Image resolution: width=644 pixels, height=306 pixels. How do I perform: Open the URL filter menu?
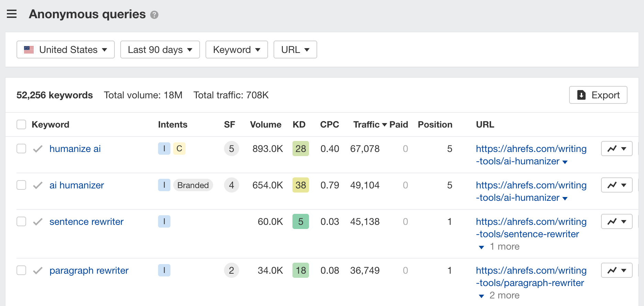pyautogui.click(x=295, y=50)
